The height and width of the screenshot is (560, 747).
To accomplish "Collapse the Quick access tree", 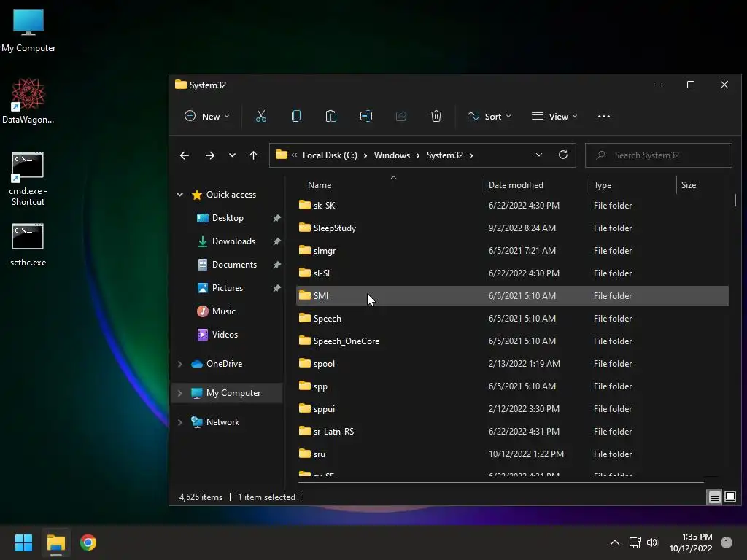I will pos(180,194).
